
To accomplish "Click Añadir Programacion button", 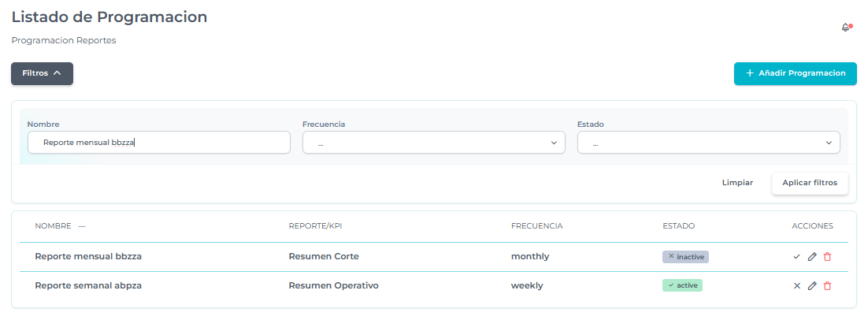I will click(795, 73).
